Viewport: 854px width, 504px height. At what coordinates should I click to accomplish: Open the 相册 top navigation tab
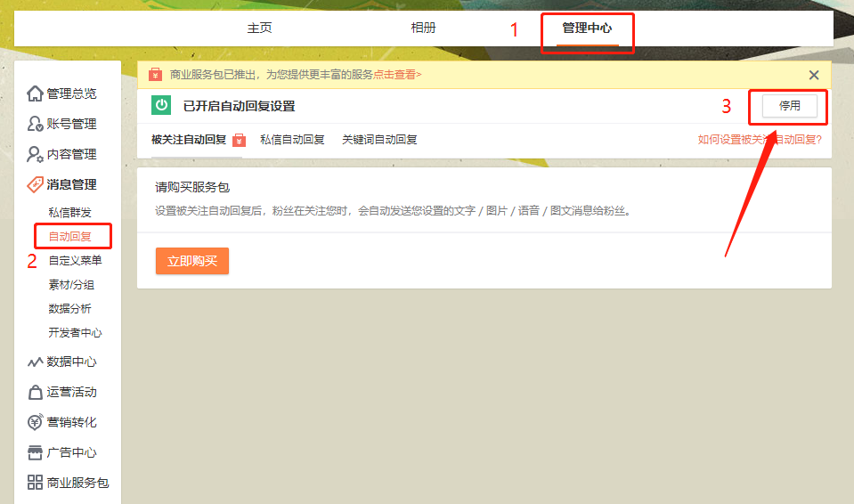tap(423, 28)
